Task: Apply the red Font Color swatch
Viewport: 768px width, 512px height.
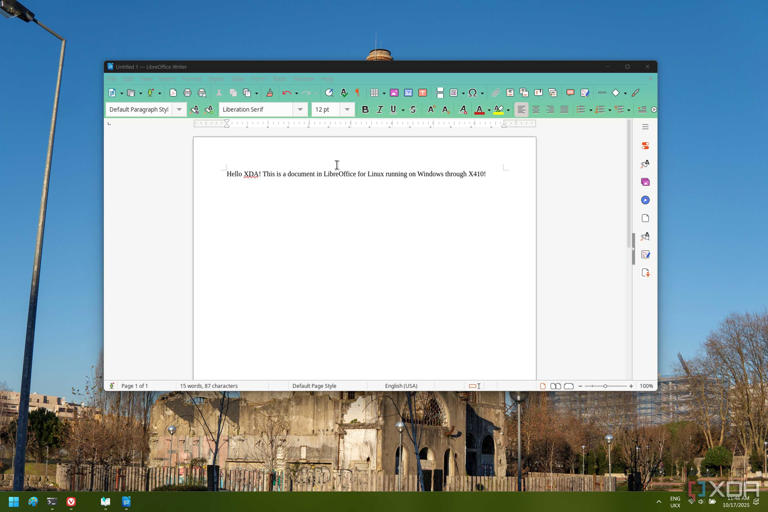Action: tap(480, 110)
